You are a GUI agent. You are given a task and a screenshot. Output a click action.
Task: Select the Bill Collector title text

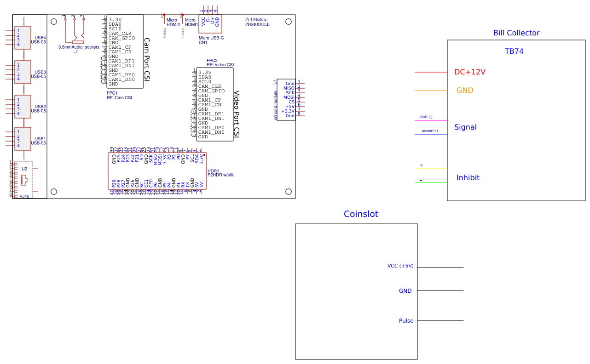pyautogui.click(x=516, y=33)
